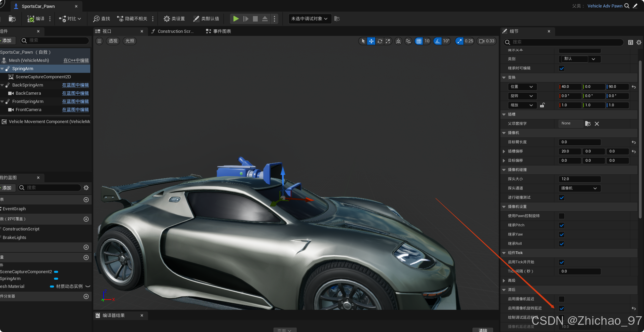
Task: Start the Play simulation
Action: [x=236, y=19]
